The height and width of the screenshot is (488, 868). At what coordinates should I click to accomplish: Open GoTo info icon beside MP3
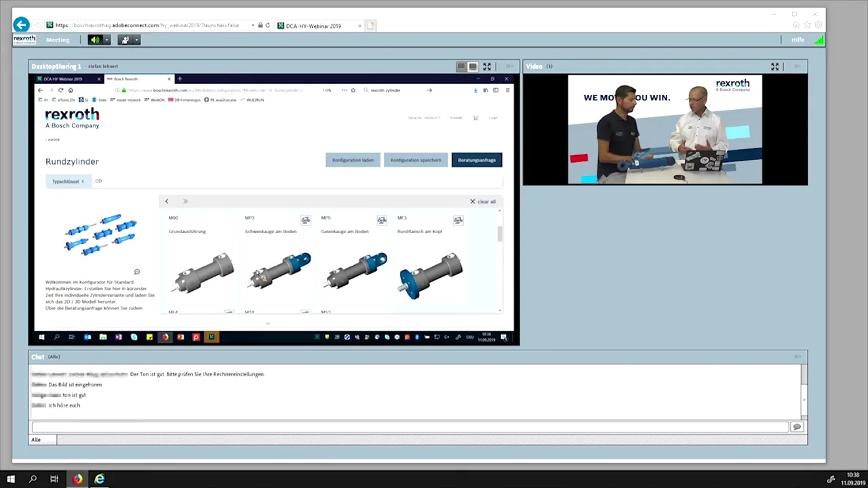pyautogui.click(x=306, y=220)
